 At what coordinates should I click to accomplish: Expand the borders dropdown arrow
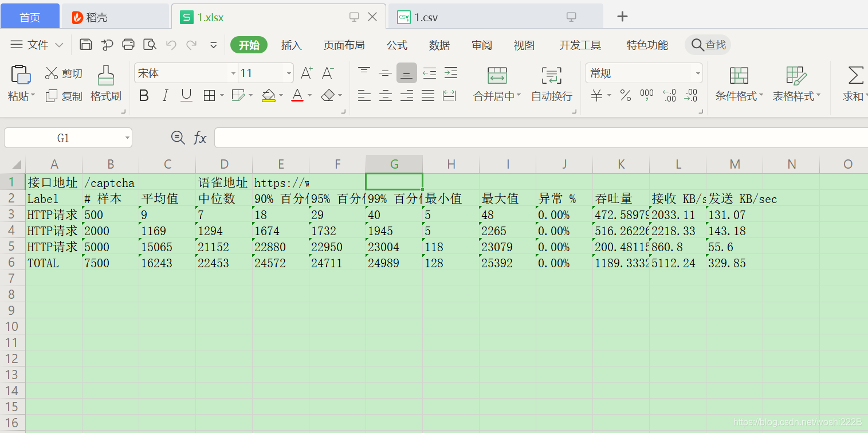[222, 96]
